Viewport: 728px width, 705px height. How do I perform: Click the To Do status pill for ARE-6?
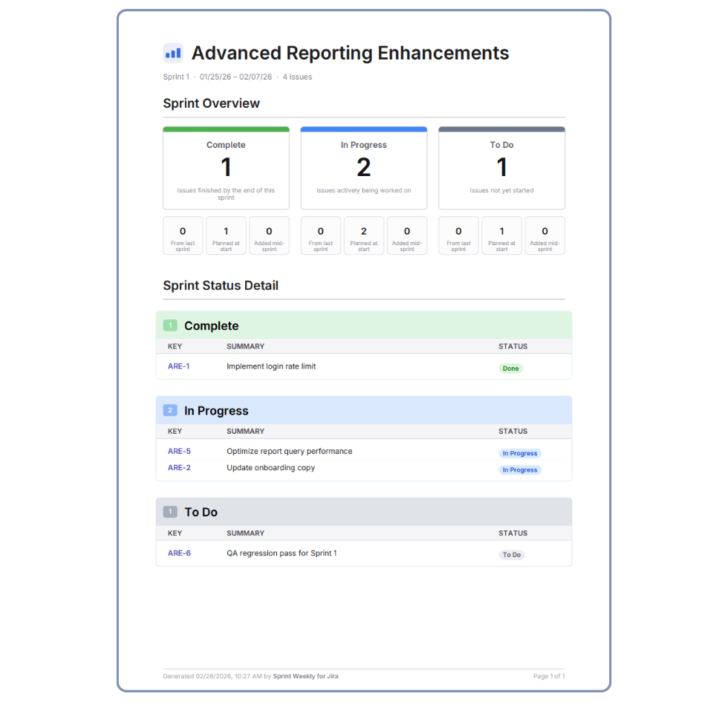pyautogui.click(x=511, y=554)
